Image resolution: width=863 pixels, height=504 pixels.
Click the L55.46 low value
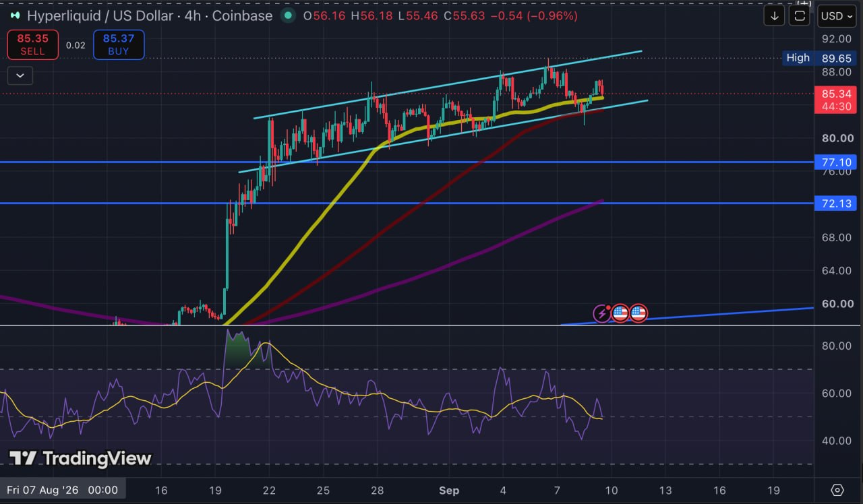pyautogui.click(x=419, y=15)
